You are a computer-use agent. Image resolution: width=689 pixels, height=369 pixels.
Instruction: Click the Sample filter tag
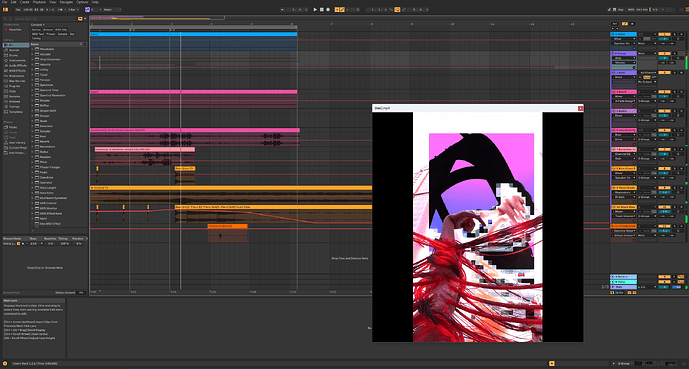[x=62, y=34]
